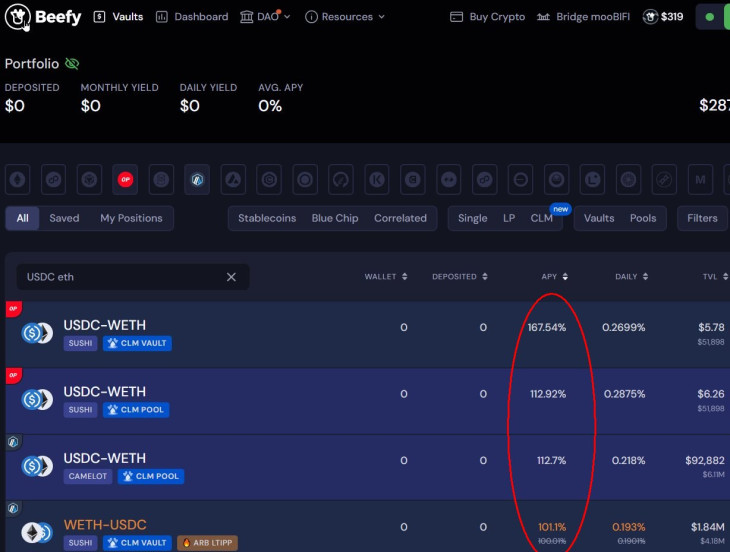
Task: Click the 112.7% APY value
Action: coord(551,461)
